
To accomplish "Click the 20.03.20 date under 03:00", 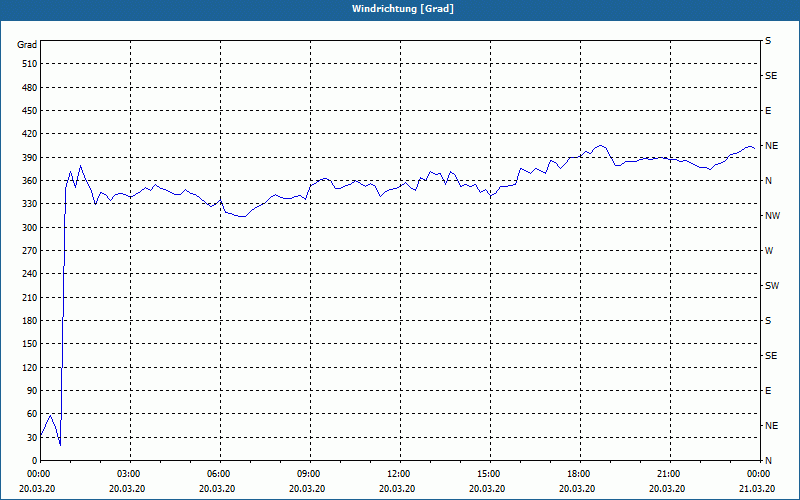I will 127,489.
